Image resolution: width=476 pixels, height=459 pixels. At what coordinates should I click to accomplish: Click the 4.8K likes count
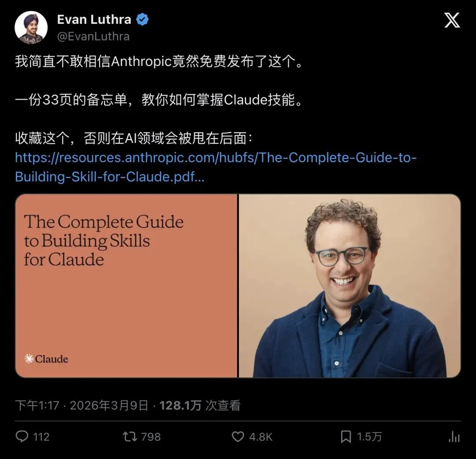click(261, 437)
